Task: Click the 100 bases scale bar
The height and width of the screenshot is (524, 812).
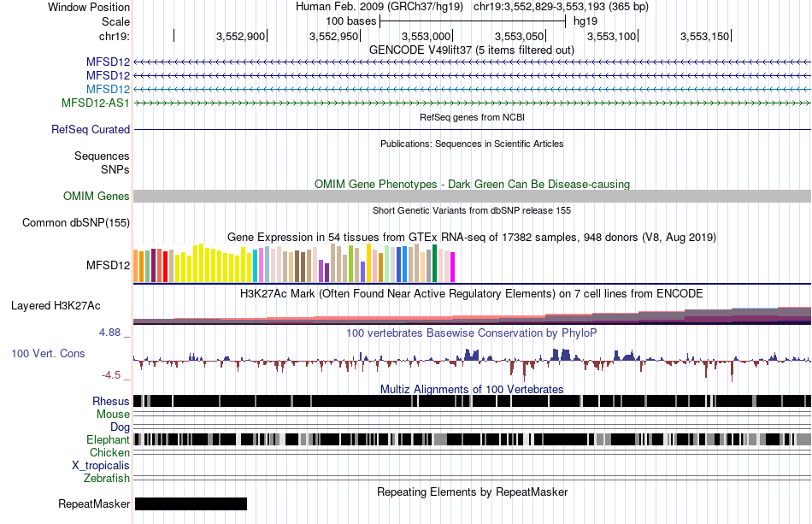Action: (473, 21)
